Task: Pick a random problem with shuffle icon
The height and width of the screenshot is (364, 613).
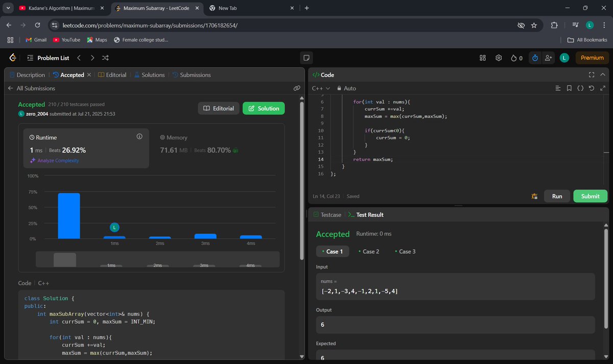Action: [105, 58]
